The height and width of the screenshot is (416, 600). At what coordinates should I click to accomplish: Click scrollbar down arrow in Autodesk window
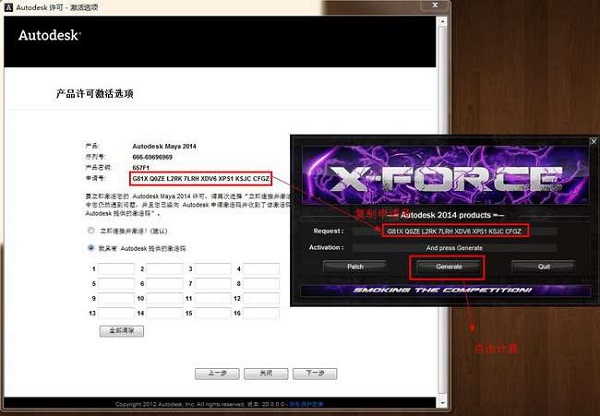pyautogui.click(x=442, y=402)
